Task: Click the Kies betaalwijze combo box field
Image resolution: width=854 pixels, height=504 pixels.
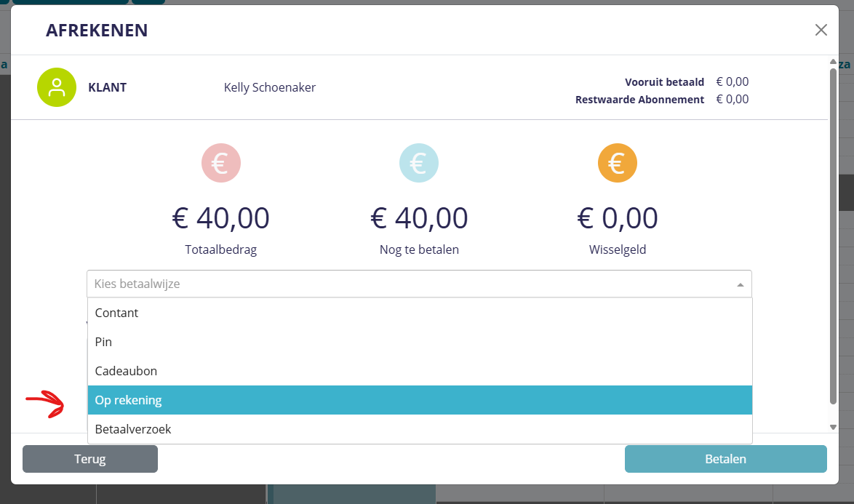Action: click(x=407, y=284)
